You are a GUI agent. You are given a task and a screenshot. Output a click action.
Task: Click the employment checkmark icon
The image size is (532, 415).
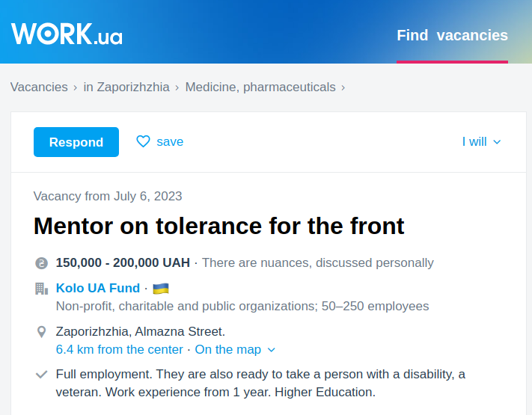(41, 374)
